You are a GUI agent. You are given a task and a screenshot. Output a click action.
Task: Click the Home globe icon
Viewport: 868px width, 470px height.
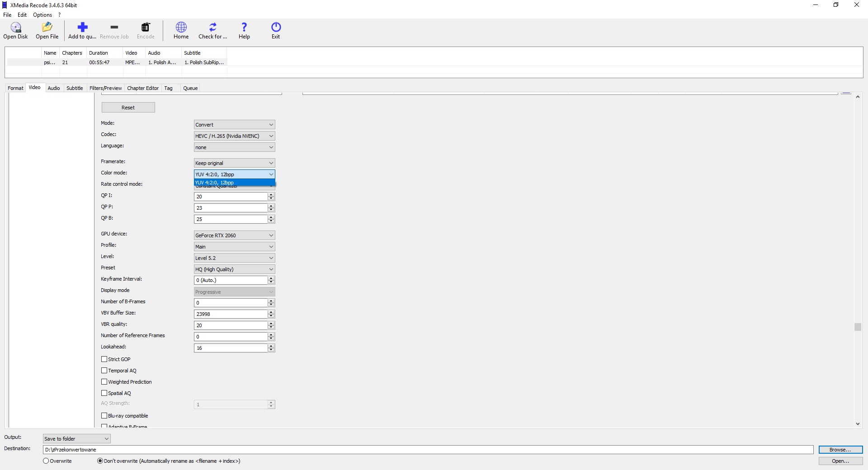click(x=181, y=28)
